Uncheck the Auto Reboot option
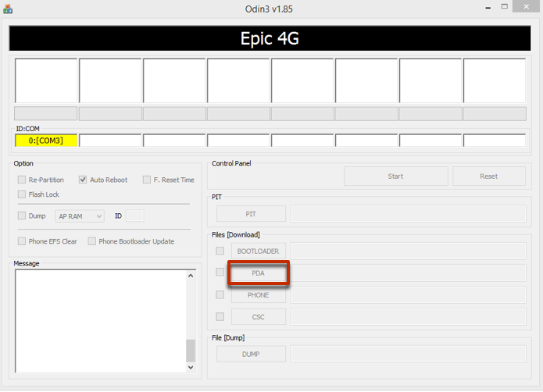 [83, 180]
